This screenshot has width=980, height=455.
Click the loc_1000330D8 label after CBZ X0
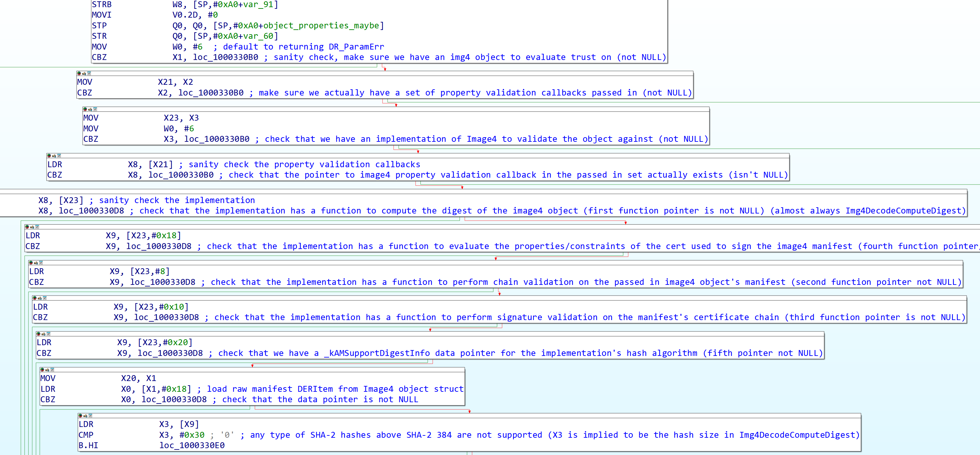pos(174,399)
